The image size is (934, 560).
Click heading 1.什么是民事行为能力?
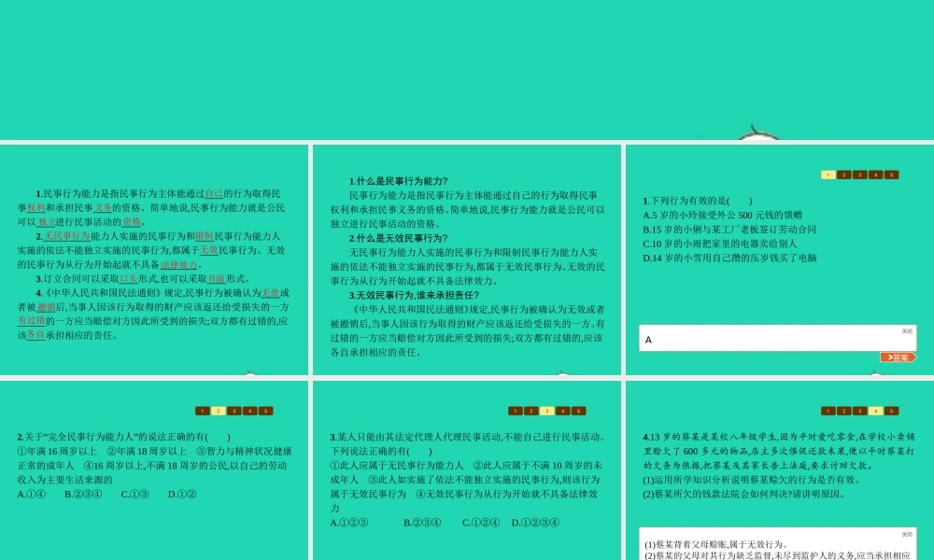(399, 181)
